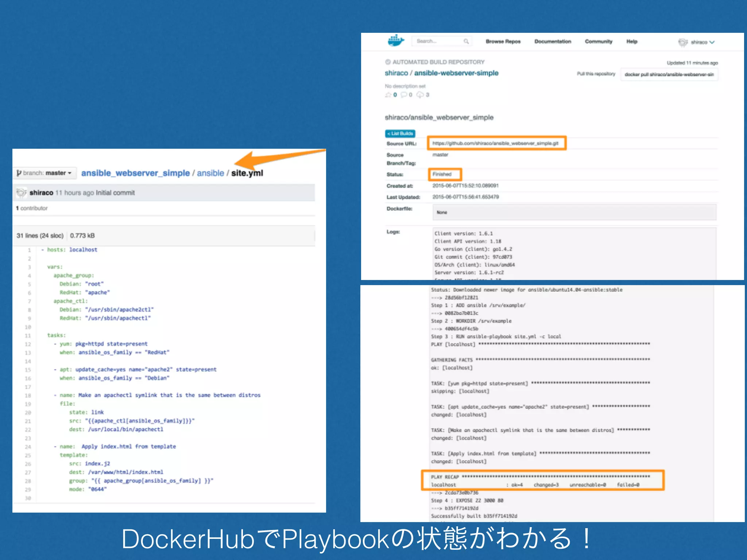Click shiraco author name in commit bar
The width and height of the screenshot is (747, 560).
[41, 192]
